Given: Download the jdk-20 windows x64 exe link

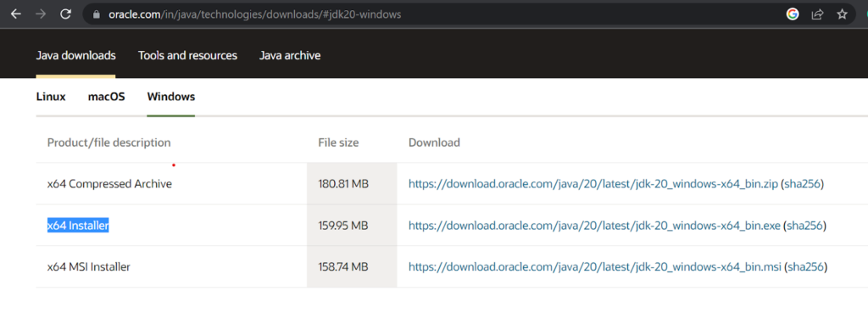Looking at the screenshot, I should click(594, 226).
